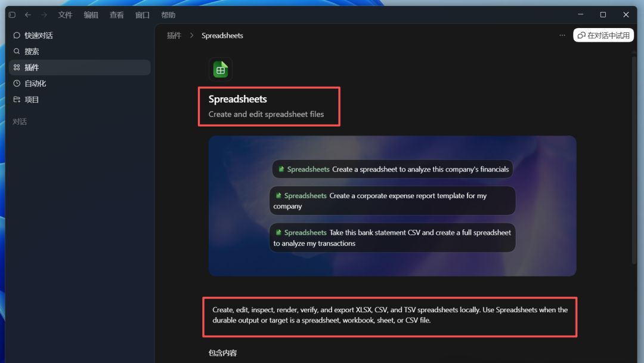
Task: Click the 插件 breadcrumb link
Action: (x=174, y=35)
